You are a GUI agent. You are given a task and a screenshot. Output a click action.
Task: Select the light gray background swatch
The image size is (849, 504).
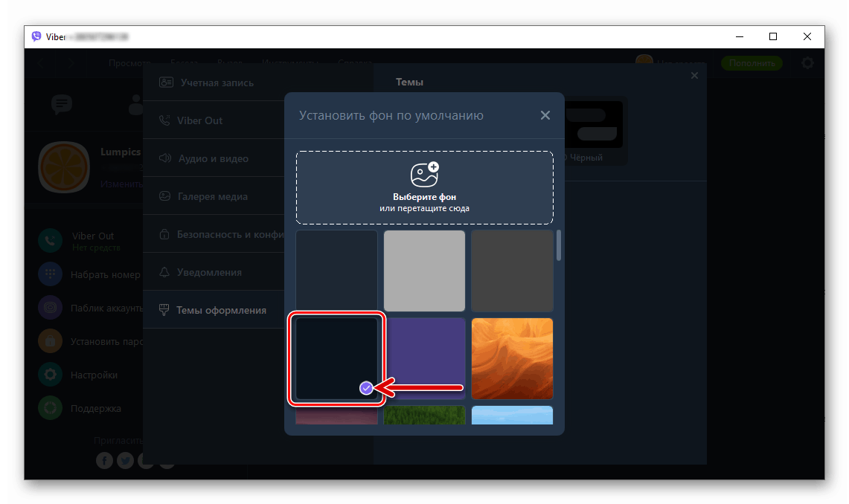point(424,271)
